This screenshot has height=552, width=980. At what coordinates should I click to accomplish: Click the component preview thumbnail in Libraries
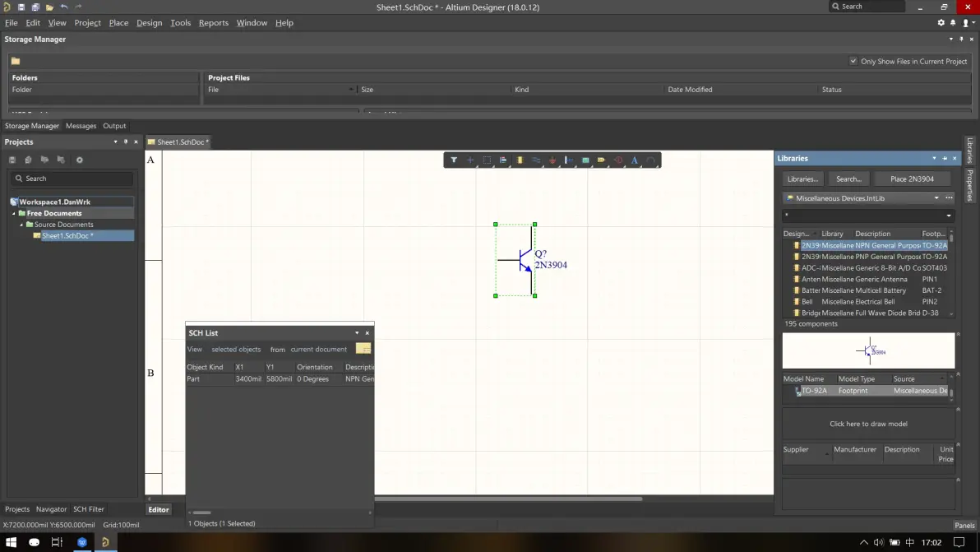(868, 350)
